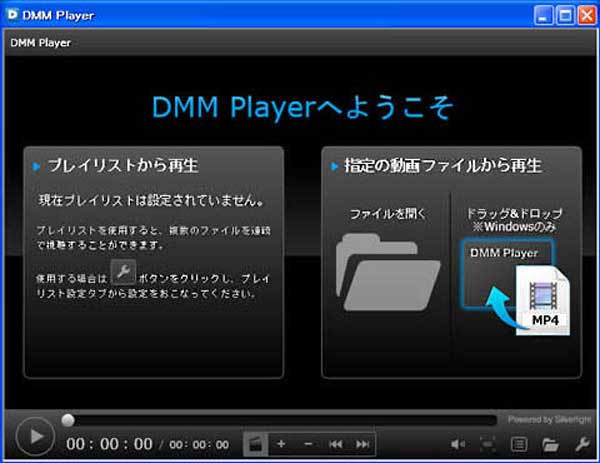Start playback with the round play button
The width and height of the screenshot is (600, 463).
click(x=35, y=437)
